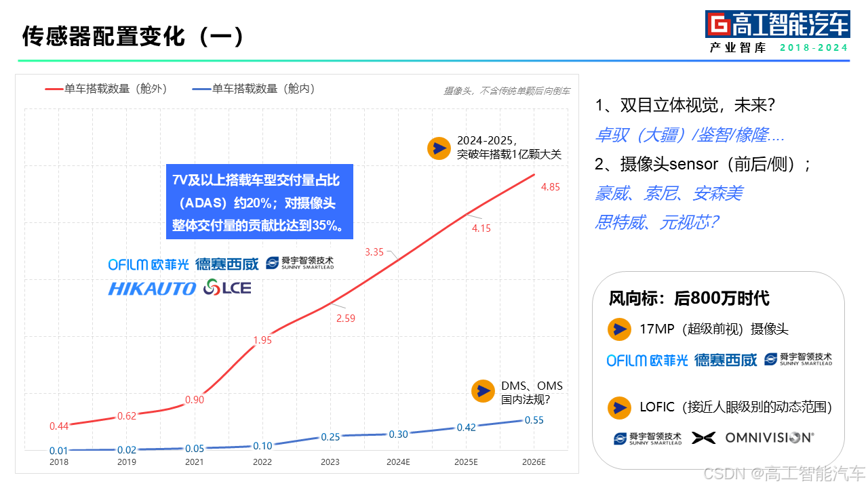The width and height of the screenshot is (868, 488).
Task: Click the OFILM 欧菲光 logo inside the chart
Action: pyautogui.click(x=149, y=264)
